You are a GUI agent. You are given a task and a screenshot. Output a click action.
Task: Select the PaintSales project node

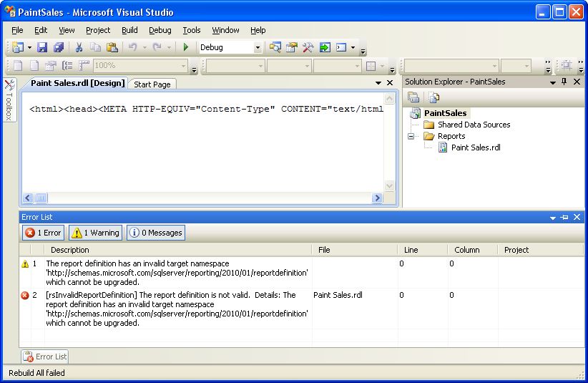[445, 113]
